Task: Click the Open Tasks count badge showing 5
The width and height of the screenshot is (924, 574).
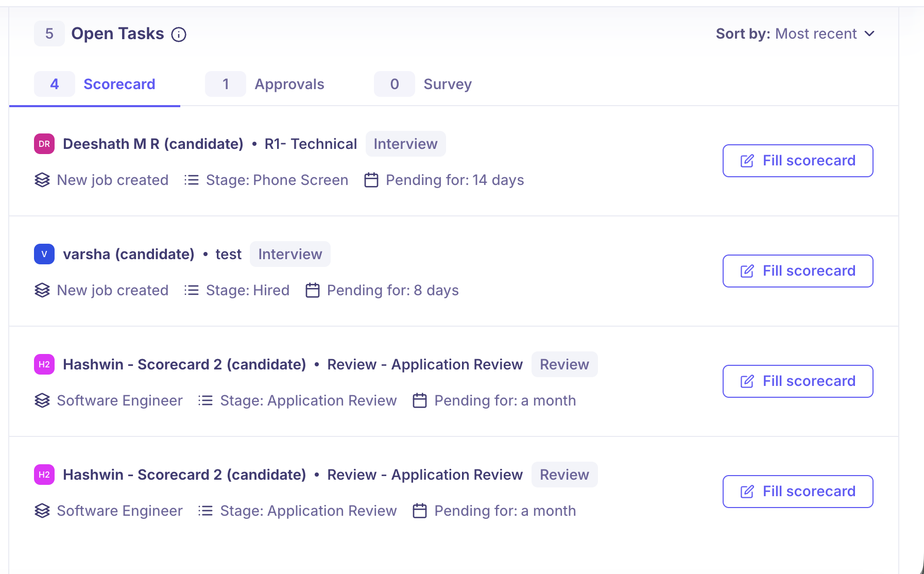Action: click(49, 34)
